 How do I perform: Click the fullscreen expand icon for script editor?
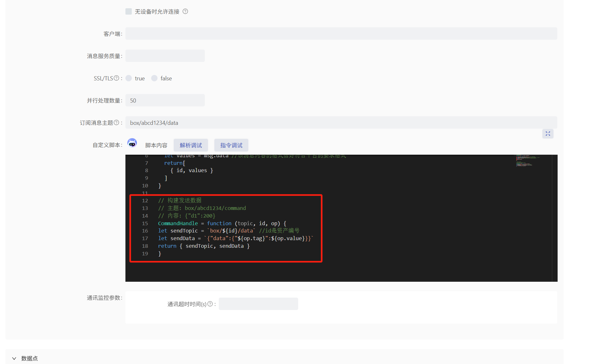coord(548,134)
